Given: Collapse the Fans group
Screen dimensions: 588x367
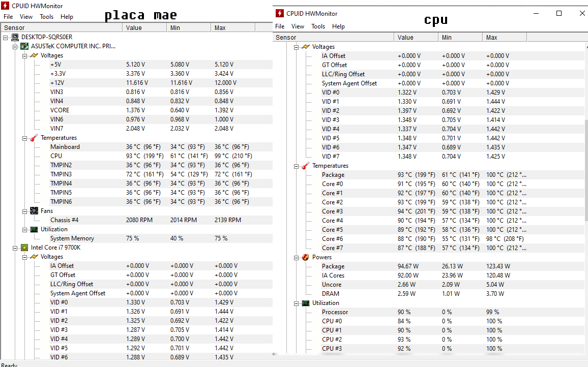Looking at the screenshot, I should pyautogui.click(x=25, y=211).
